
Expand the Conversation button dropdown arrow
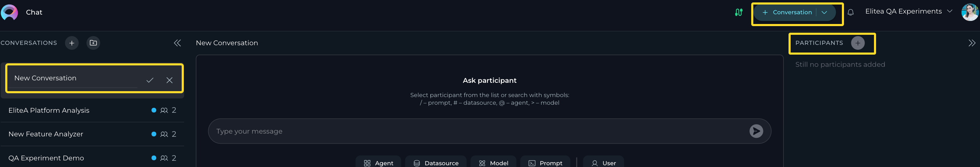click(x=824, y=12)
